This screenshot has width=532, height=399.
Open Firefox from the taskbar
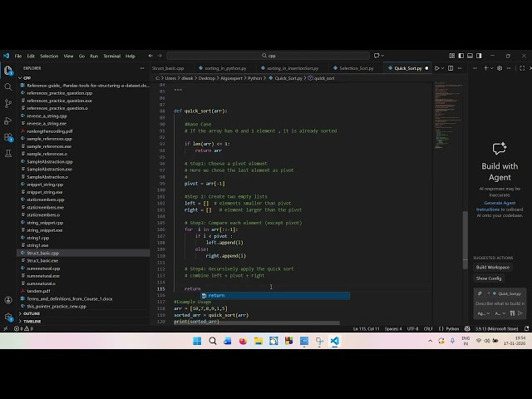click(243, 341)
